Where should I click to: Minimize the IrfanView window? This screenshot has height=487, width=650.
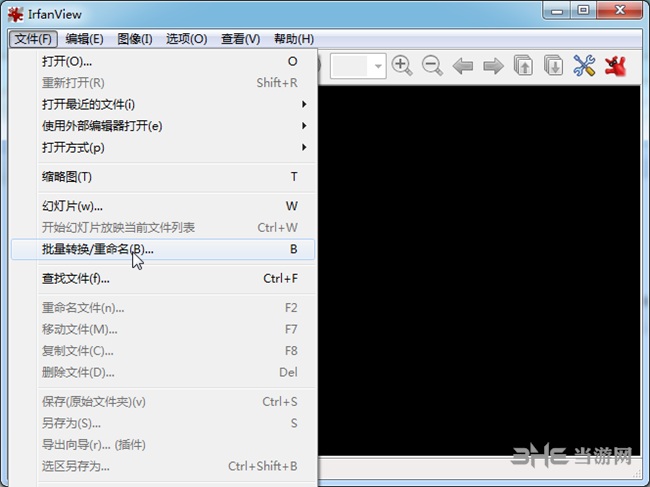[x=557, y=10]
